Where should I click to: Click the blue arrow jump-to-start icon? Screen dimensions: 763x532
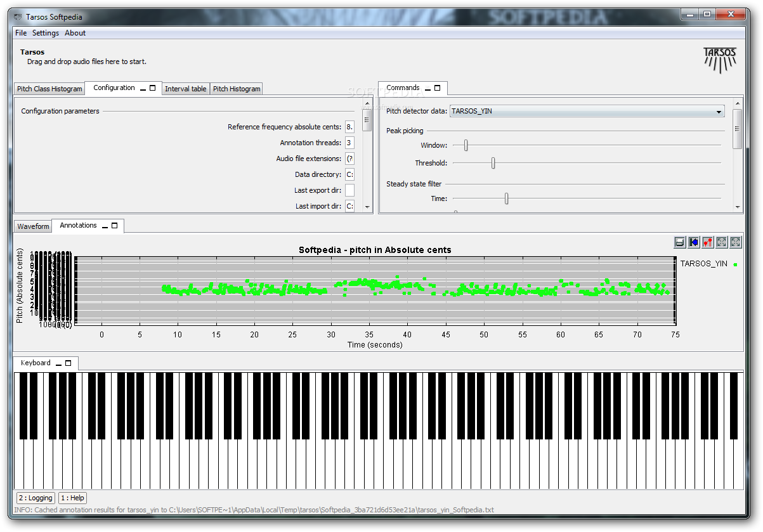[693, 242]
